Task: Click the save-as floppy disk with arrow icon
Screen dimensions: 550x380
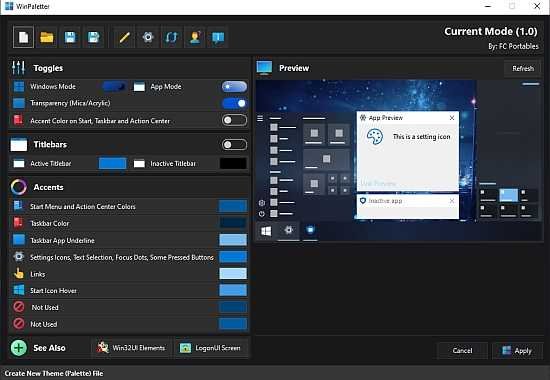Action: point(94,37)
